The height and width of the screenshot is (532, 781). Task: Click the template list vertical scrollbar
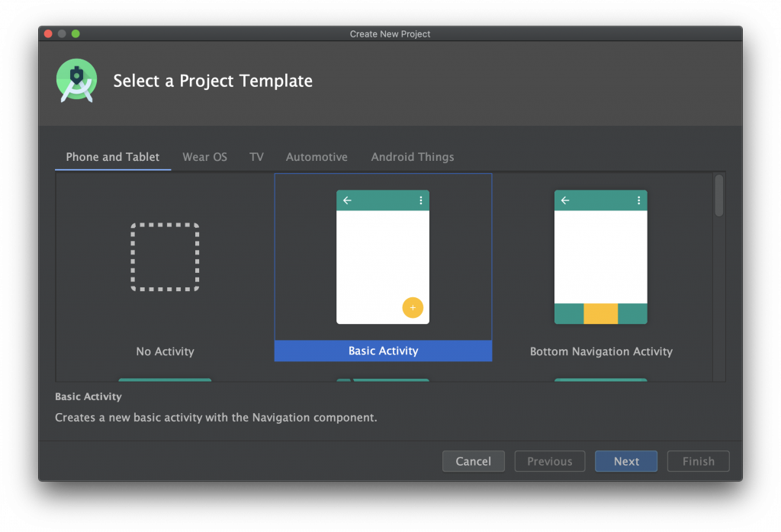(718, 195)
